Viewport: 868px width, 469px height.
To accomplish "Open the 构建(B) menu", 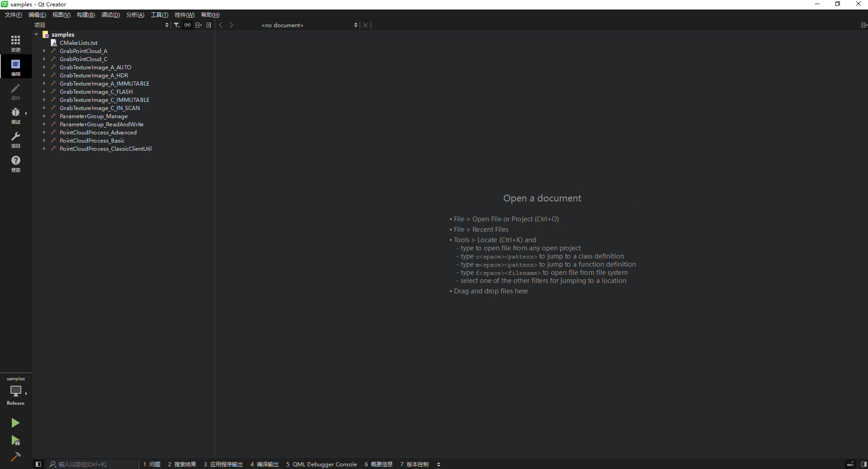I will pyautogui.click(x=86, y=15).
